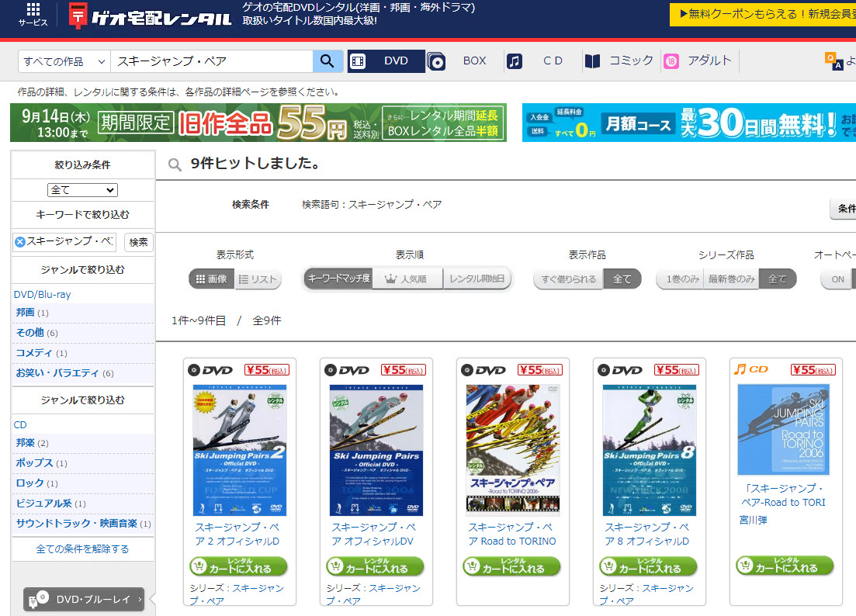The height and width of the screenshot is (616, 856).
Task: Open the CD music note category icon
Action: click(x=515, y=61)
